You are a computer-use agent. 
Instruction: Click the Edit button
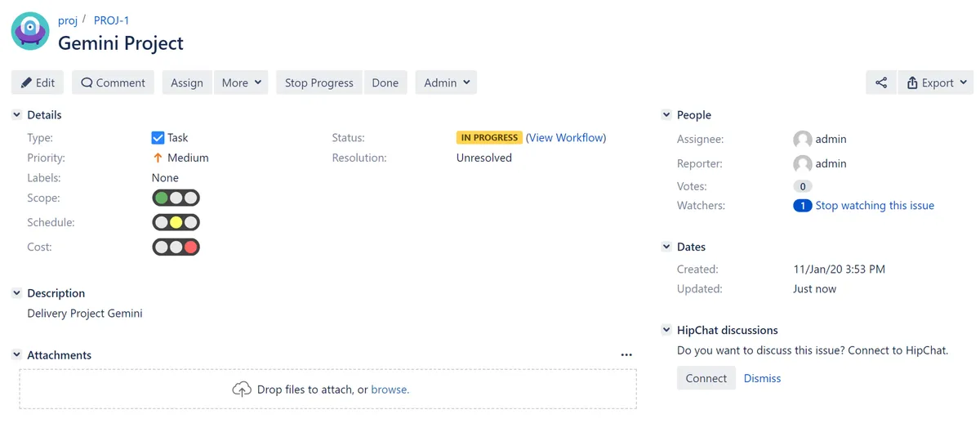(38, 82)
